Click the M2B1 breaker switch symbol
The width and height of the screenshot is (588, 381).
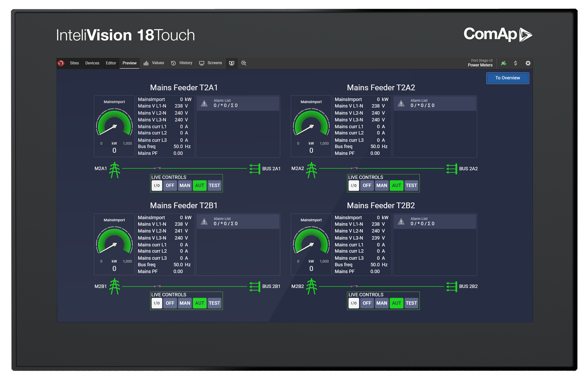(x=157, y=286)
